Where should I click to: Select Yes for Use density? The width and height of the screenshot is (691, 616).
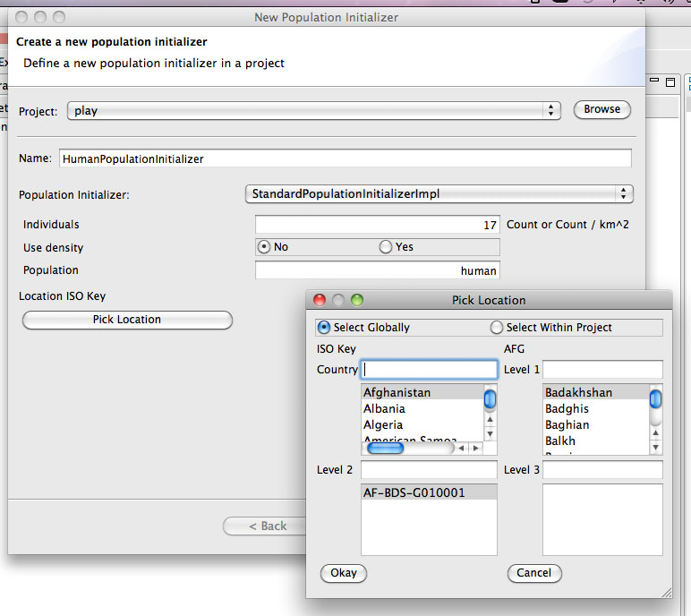[x=397, y=247]
